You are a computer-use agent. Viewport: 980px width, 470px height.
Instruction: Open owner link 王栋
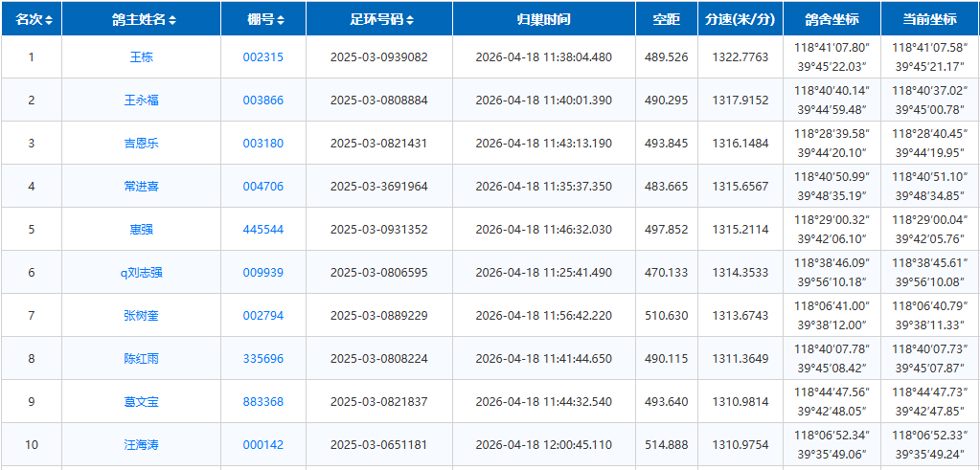pos(141,57)
